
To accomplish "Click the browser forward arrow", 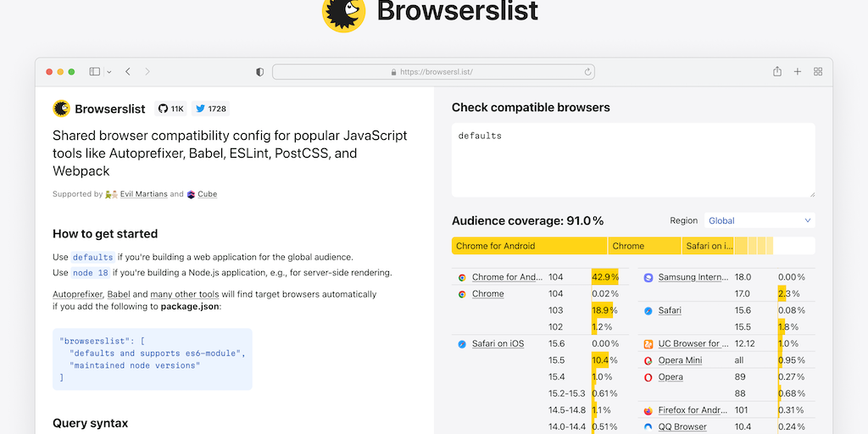I will pyautogui.click(x=147, y=72).
